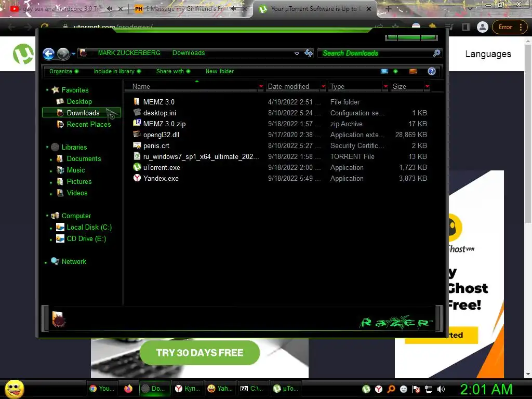Sort files by the Name column header
532x399 pixels.
(192, 87)
